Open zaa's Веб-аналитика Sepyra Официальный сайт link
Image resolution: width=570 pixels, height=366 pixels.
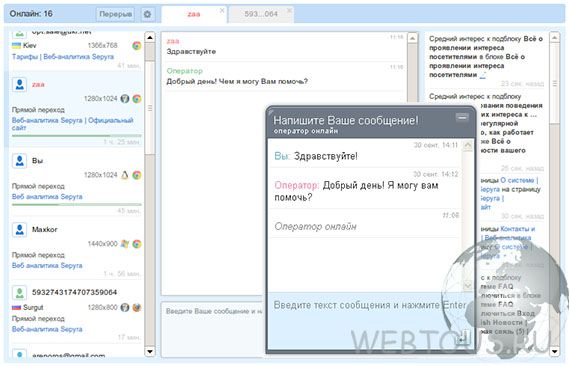[73, 124]
